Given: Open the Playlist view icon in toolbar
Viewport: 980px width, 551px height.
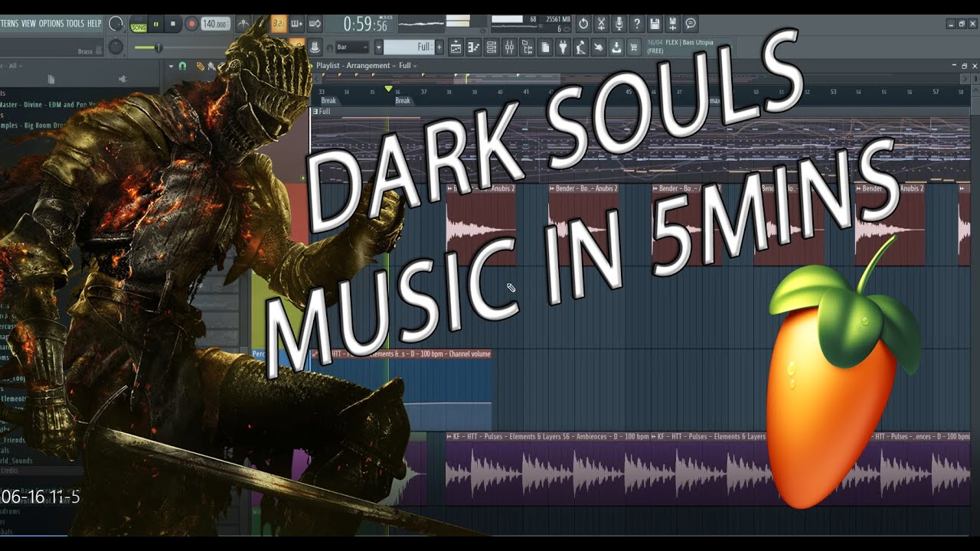Looking at the screenshot, I should [x=456, y=47].
